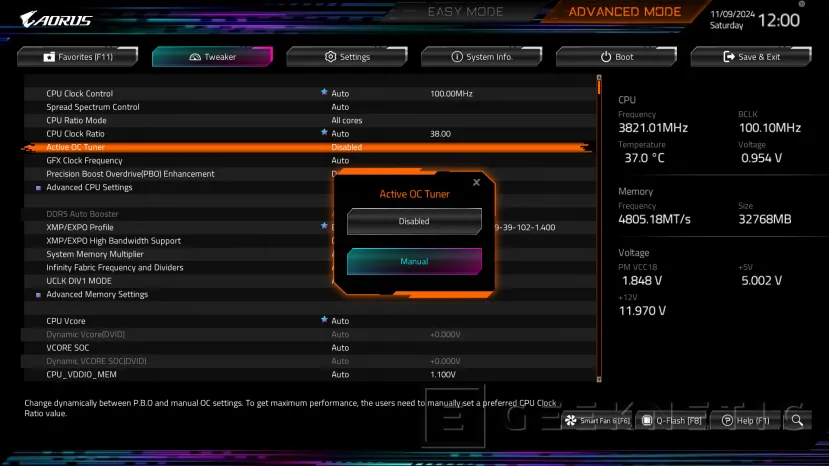Click CPU Clock Ratio 38.00 field
The width and height of the screenshot is (829, 466).
pyautogui.click(x=440, y=134)
